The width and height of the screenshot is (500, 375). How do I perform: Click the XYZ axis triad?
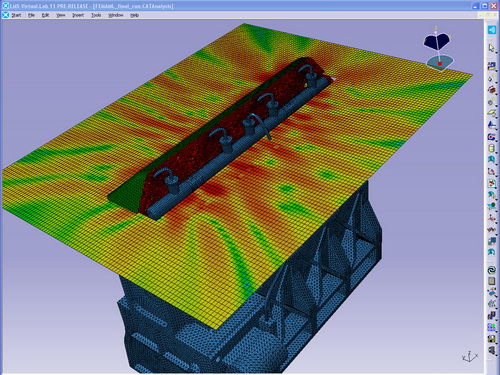click(x=470, y=357)
